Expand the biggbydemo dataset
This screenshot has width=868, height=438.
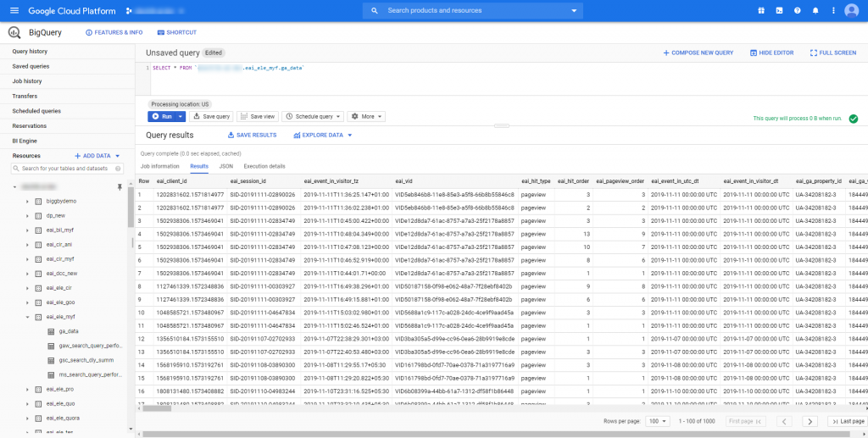point(27,202)
